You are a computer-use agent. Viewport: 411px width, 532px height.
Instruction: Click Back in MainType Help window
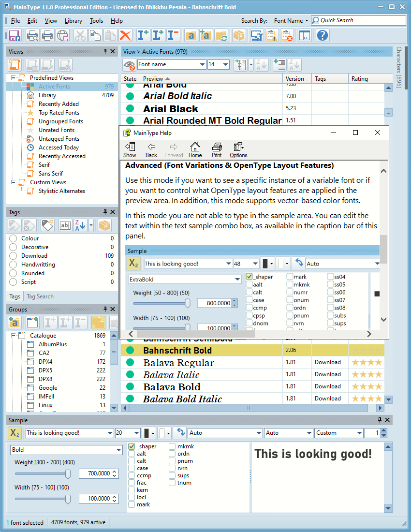pyautogui.click(x=151, y=150)
